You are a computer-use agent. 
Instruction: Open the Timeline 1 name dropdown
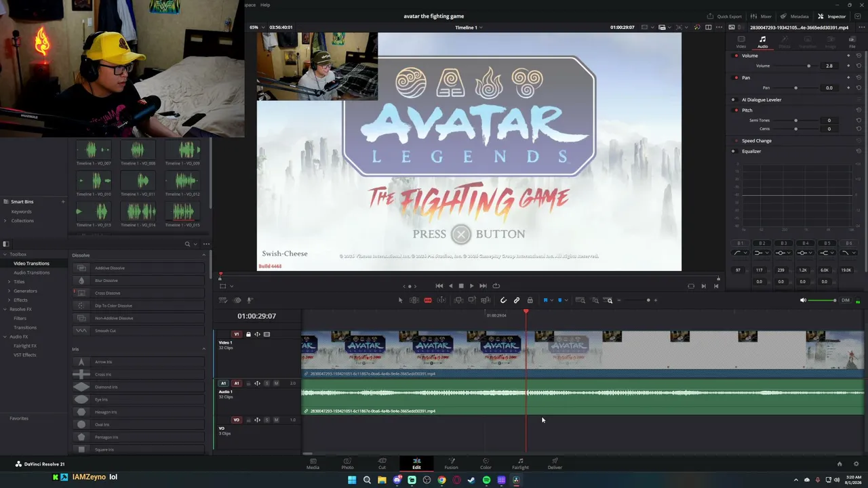pos(467,27)
